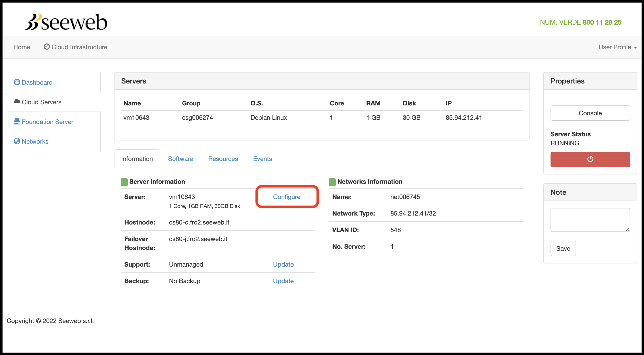Click the green Networks Information square

332,182
